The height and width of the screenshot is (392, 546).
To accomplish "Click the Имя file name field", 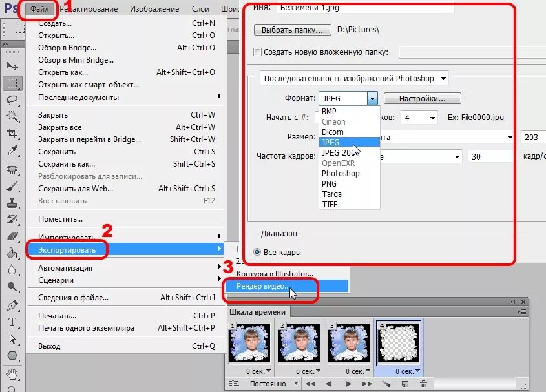I will tap(365, 8).
